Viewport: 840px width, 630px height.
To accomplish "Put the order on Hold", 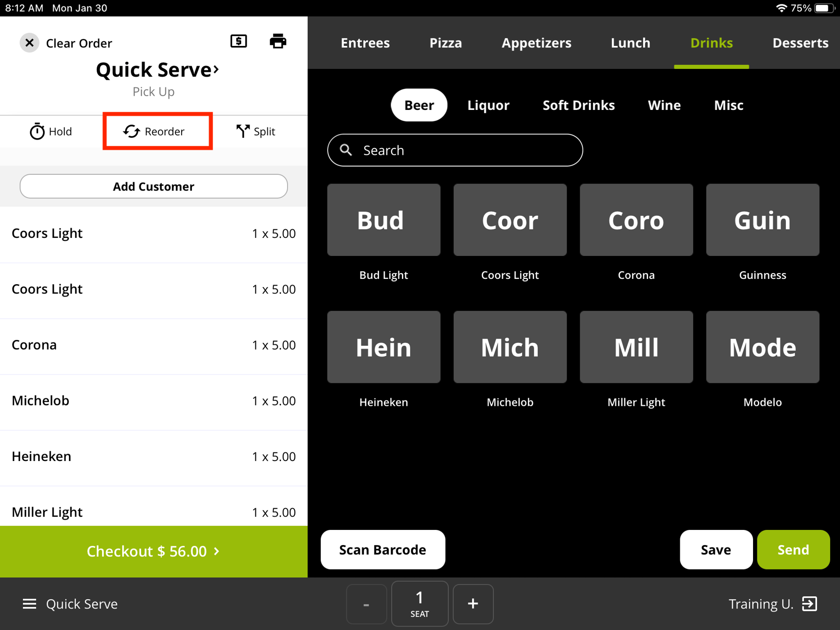I will click(x=51, y=131).
